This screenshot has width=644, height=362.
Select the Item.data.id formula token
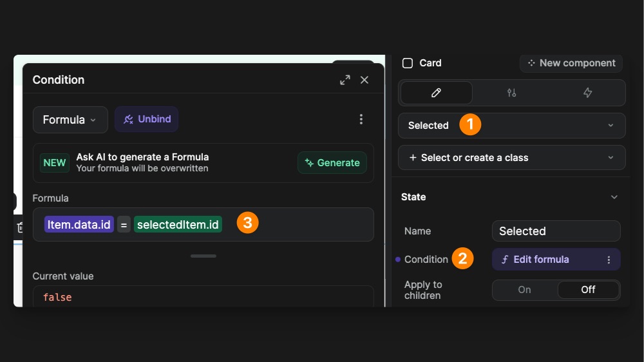pos(79,224)
